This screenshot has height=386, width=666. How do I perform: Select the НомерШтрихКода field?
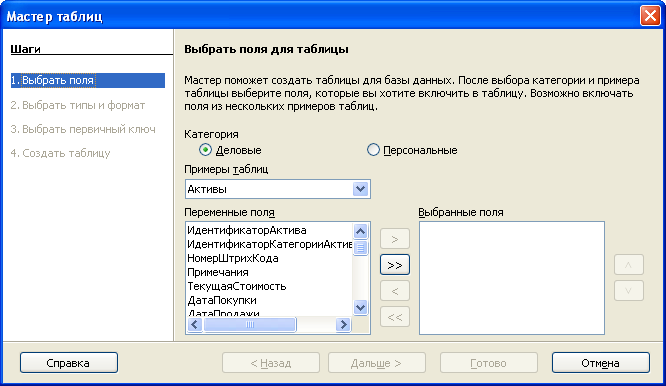(269, 258)
